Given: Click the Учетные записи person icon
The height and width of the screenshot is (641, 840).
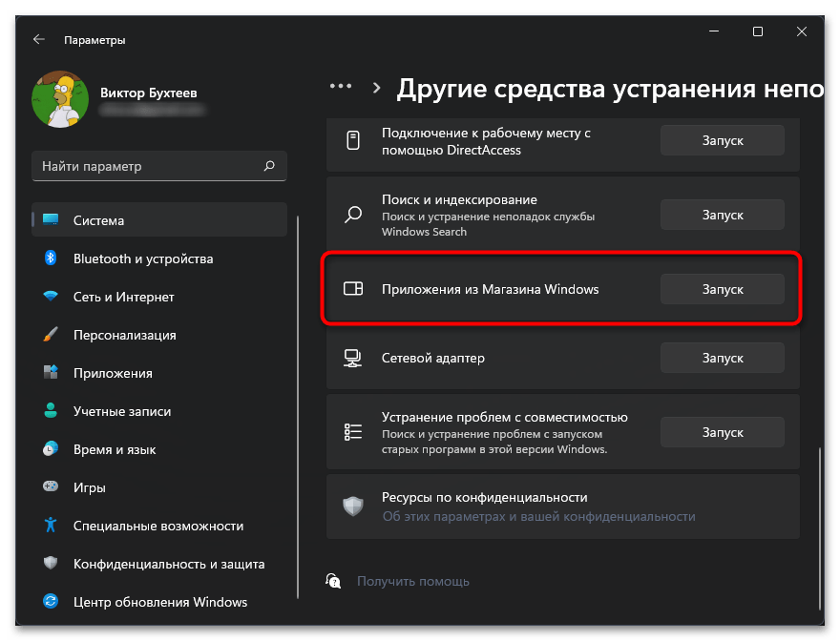Looking at the screenshot, I should click(x=51, y=410).
